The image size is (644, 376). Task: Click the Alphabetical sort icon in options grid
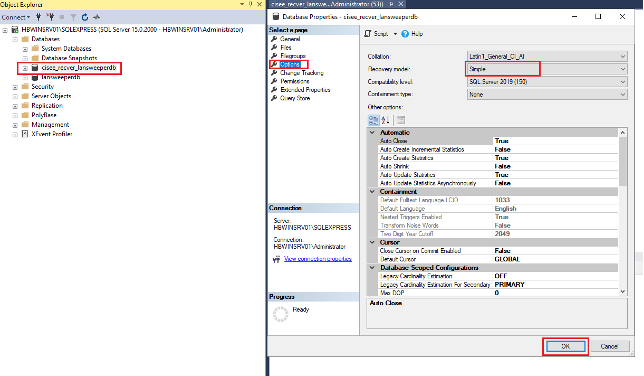(x=385, y=120)
